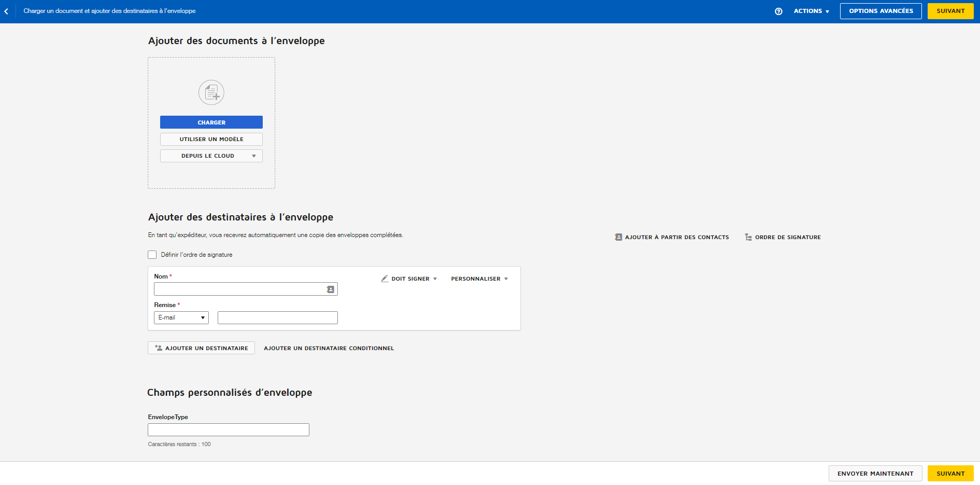Image resolution: width=980 pixels, height=485 pixels.
Task: Click 'Caractères restants : 100' text
Action: tap(179, 444)
